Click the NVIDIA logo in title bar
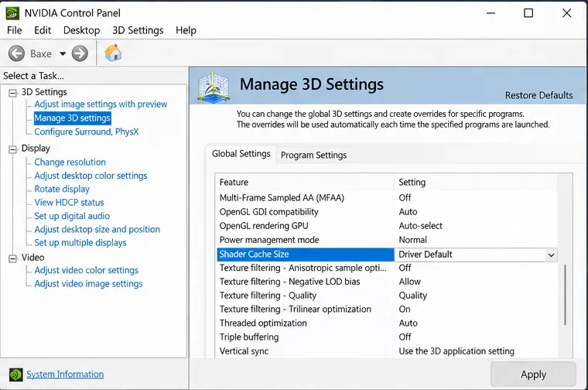This screenshot has height=390, width=588. tap(12, 13)
